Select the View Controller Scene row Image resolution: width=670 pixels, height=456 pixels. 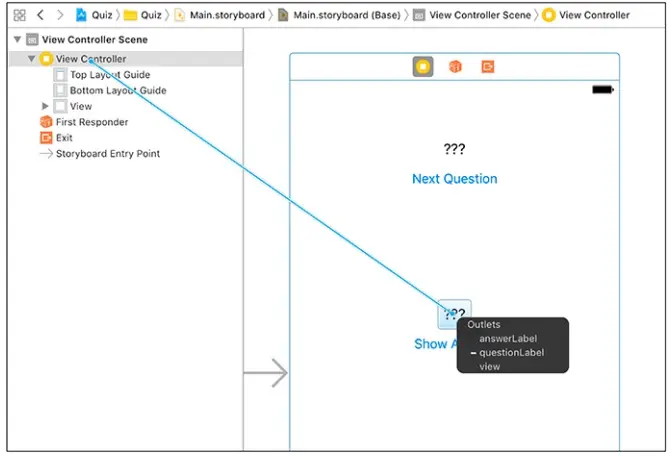tap(126, 40)
